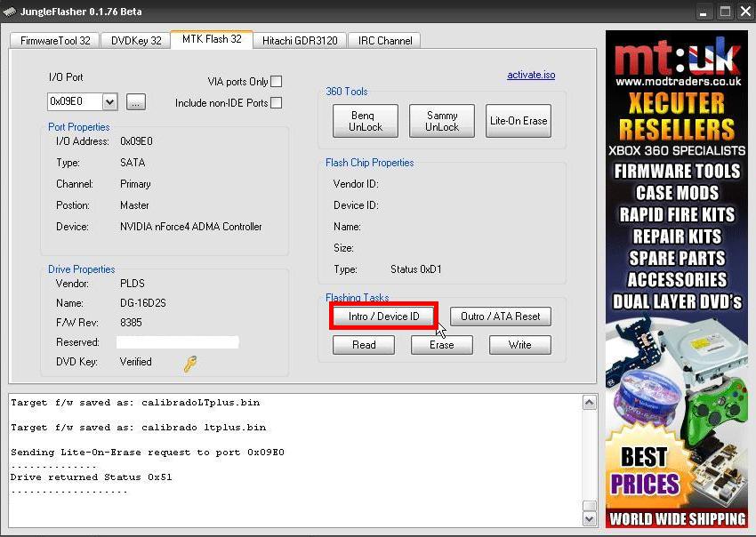Open the I/O Port dropdown

(x=109, y=102)
